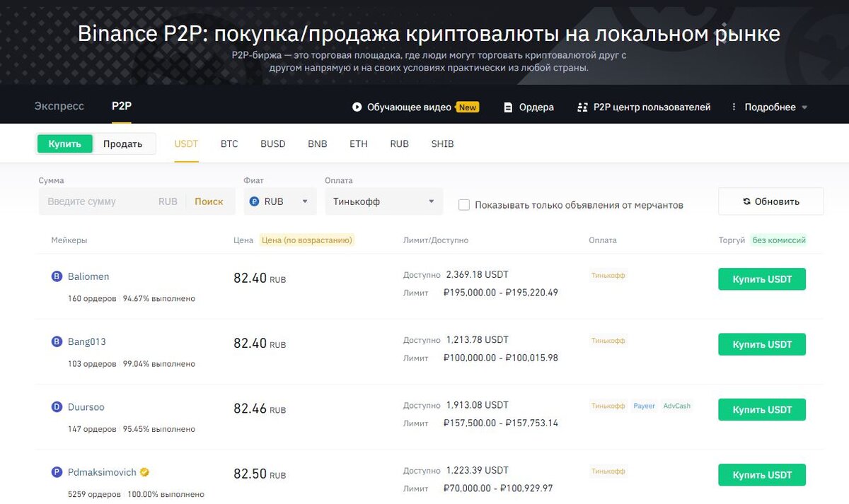Open maker profile Pdmaksimovich
Image resolution: width=849 pixels, height=504 pixels.
click(102, 472)
